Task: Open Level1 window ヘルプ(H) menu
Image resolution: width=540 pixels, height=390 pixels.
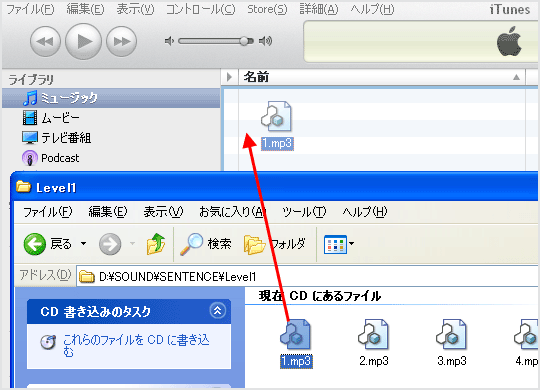Action: [x=365, y=212]
